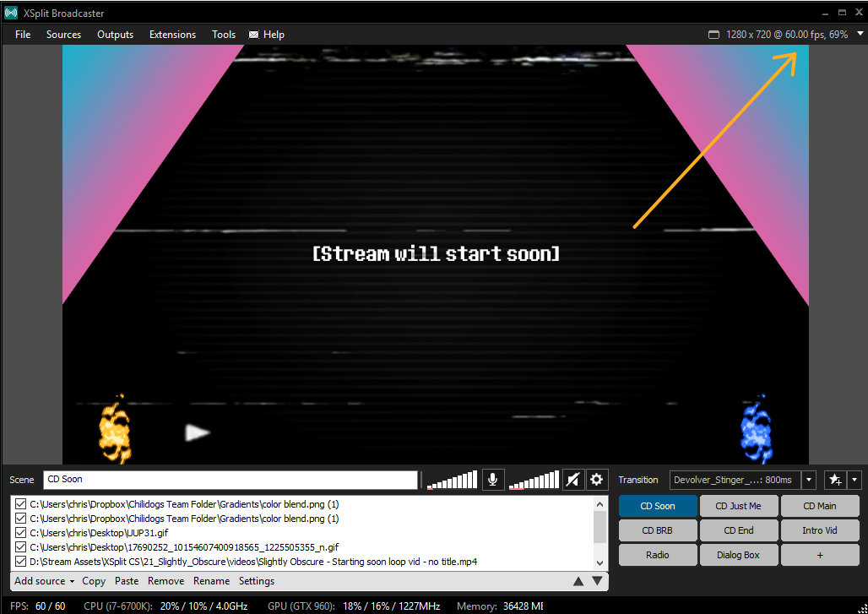Click the XSplit Broadcaster logo icon

point(12,14)
